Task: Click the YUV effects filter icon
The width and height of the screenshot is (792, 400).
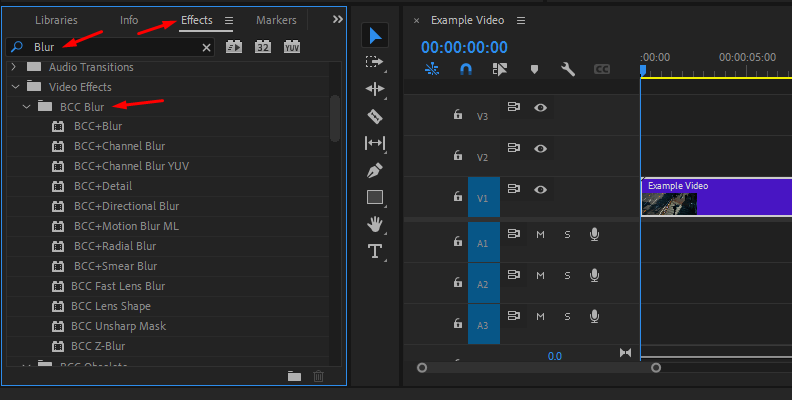Action: [x=292, y=47]
